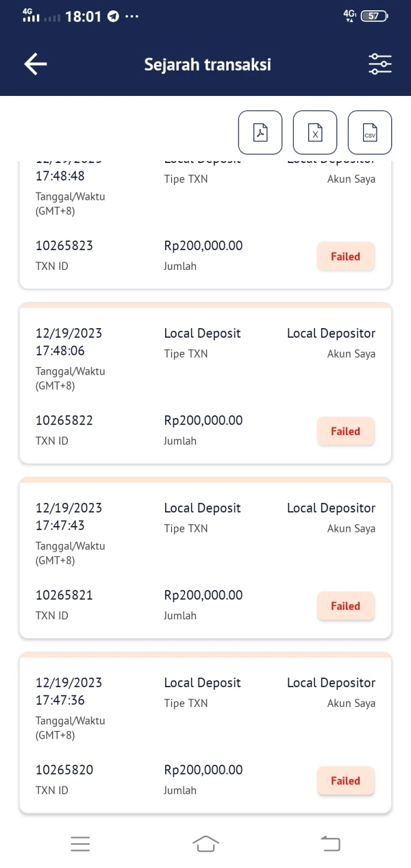
Task: Tap Local Deposit type at 17:47:43
Action: point(202,508)
